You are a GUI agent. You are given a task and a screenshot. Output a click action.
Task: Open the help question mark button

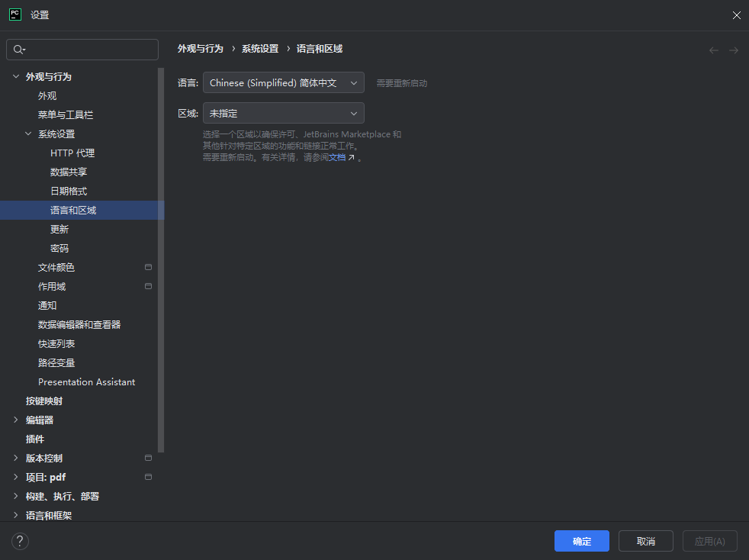click(20, 542)
